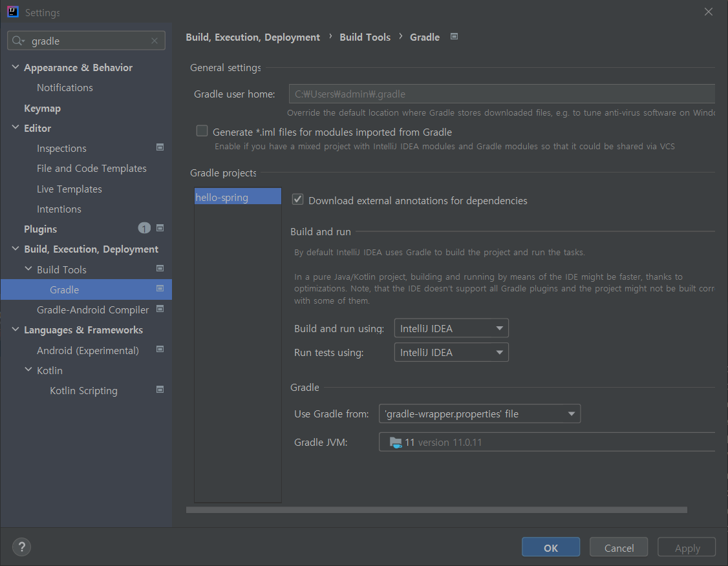Collapse Appearance & Behavior section
This screenshot has height=566, width=728.
click(16, 67)
